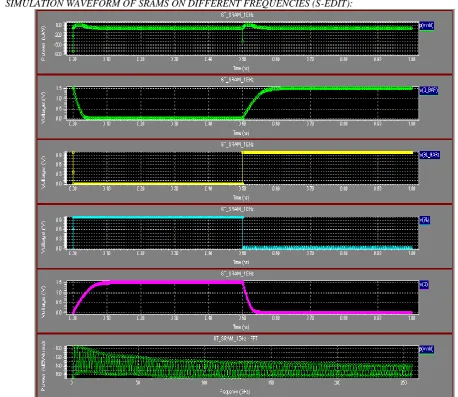
Task: Select the FFT chart legend label
Action: (x=426, y=349)
